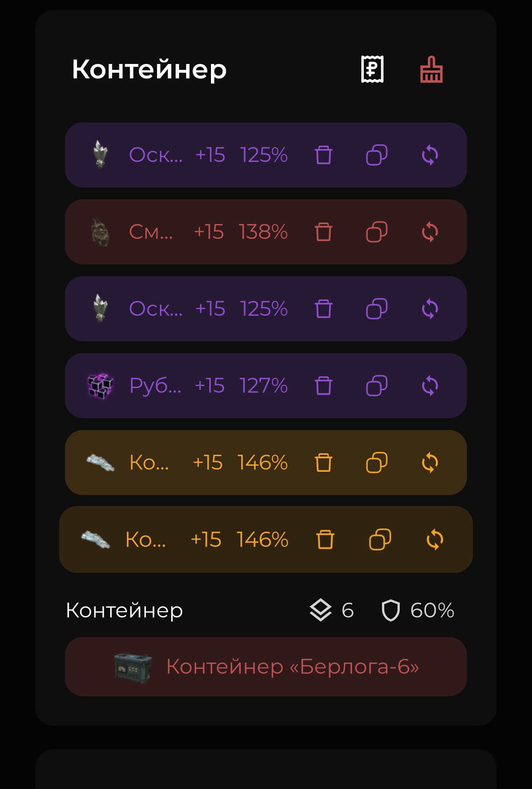The height and width of the screenshot is (789, 532).
Task: Duplicate the first Оск... 125% item
Action: click(376, 155)
